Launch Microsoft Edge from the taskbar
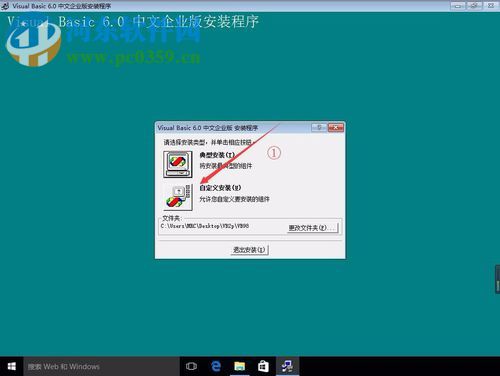Screen dimensions: 500x376 click(x=216, y=366)
